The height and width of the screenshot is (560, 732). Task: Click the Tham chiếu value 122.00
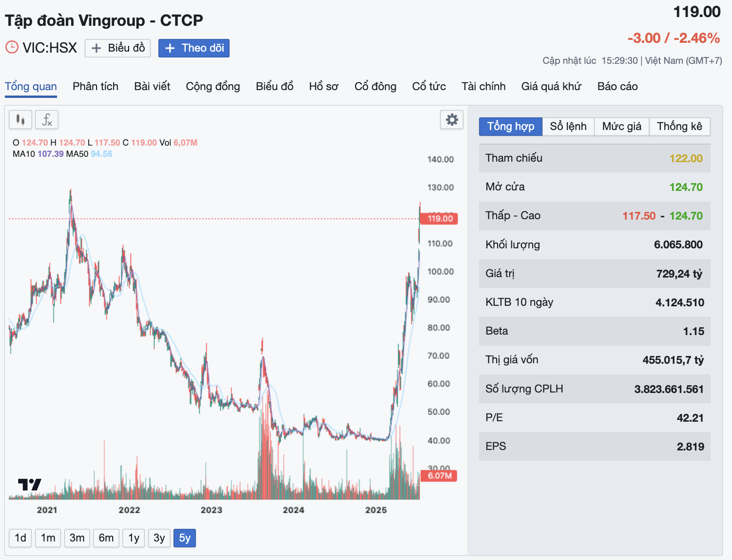[x=686, y=158]
